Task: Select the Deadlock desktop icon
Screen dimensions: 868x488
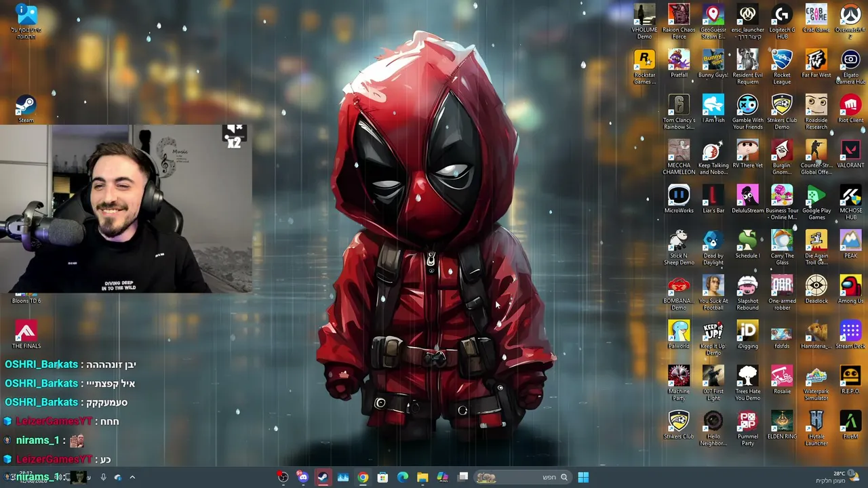Action: tap(816, 289)
